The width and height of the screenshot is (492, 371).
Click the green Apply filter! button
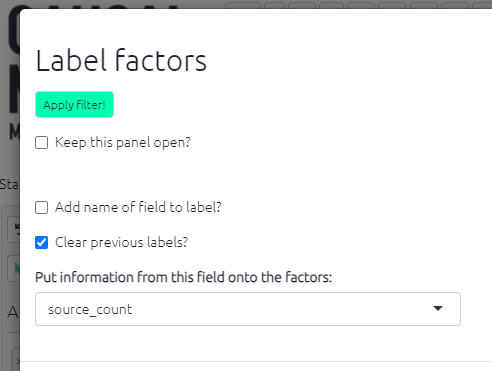tap(74, 105)
